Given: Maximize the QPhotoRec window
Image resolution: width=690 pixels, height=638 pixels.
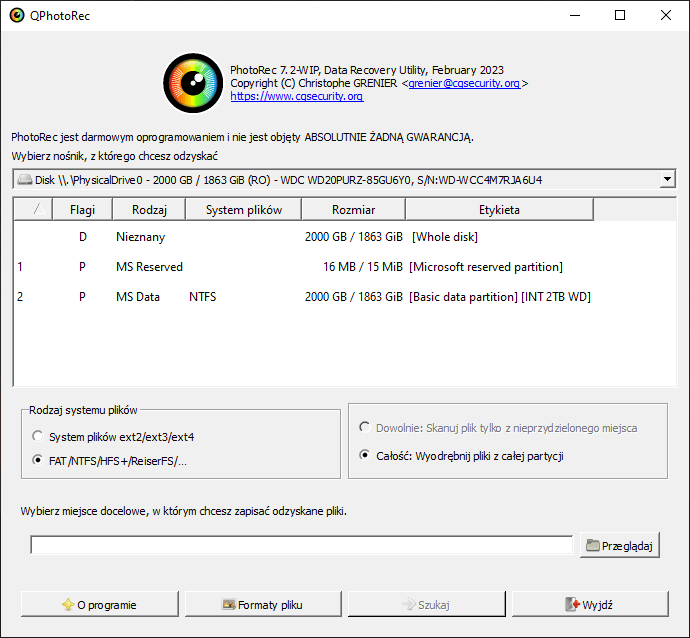Looking at the screenshot, I should coord(620,15).
